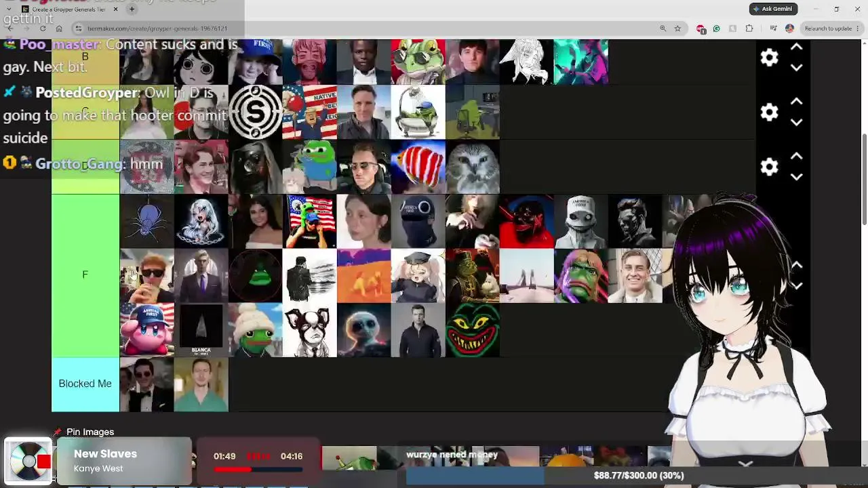Image resolution: width=868 pixels, height=488 pixels.
Task: Open settings gear for the C tier row
Action: point(769,112)
